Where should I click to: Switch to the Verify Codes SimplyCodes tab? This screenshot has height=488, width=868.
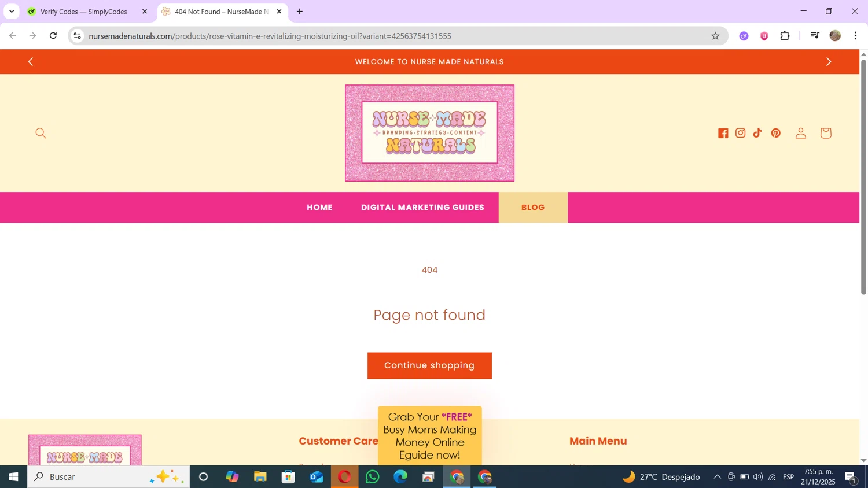point(84,12)
